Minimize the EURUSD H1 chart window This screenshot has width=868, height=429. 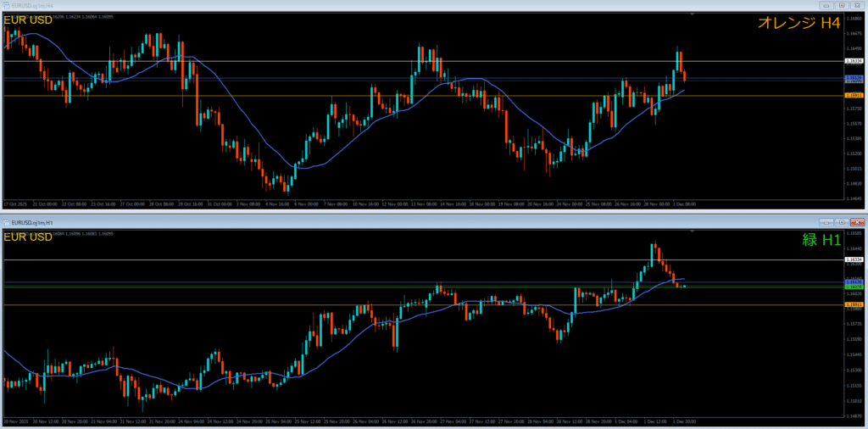point(827,222)
